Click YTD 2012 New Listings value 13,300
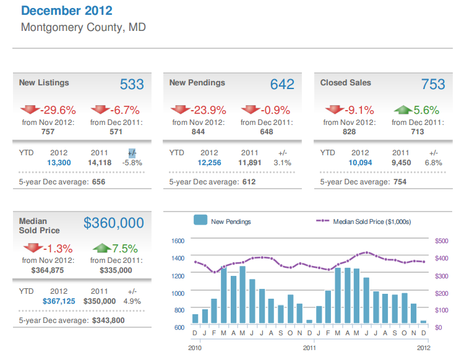This screenshot has height=360, width=459. pos(59,163)
